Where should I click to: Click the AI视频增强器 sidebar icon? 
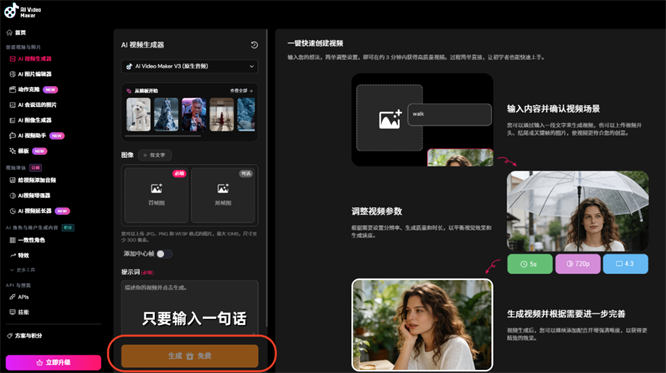pos(13,196)
